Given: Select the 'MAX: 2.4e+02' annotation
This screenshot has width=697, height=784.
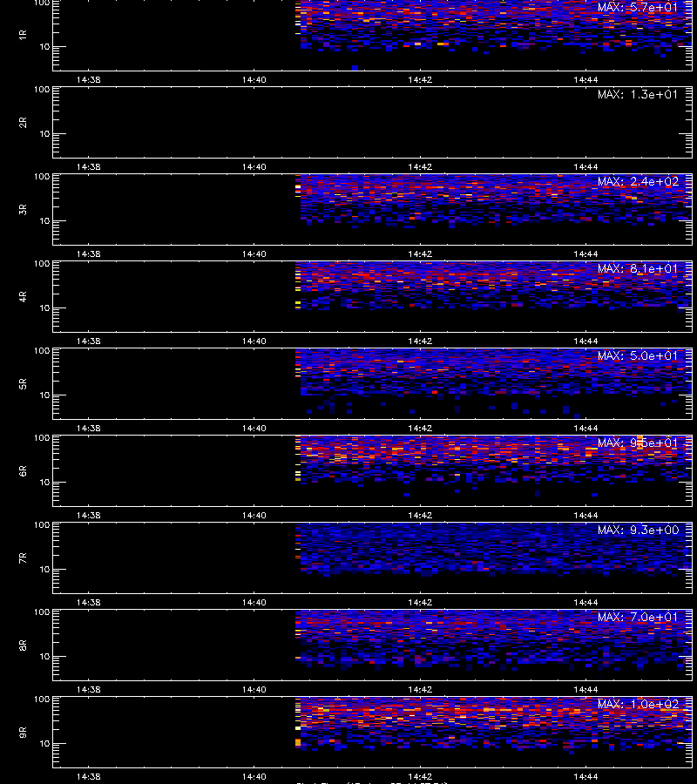Looking at the screenshot, I should pyautogui.click(x=638, y=181).
